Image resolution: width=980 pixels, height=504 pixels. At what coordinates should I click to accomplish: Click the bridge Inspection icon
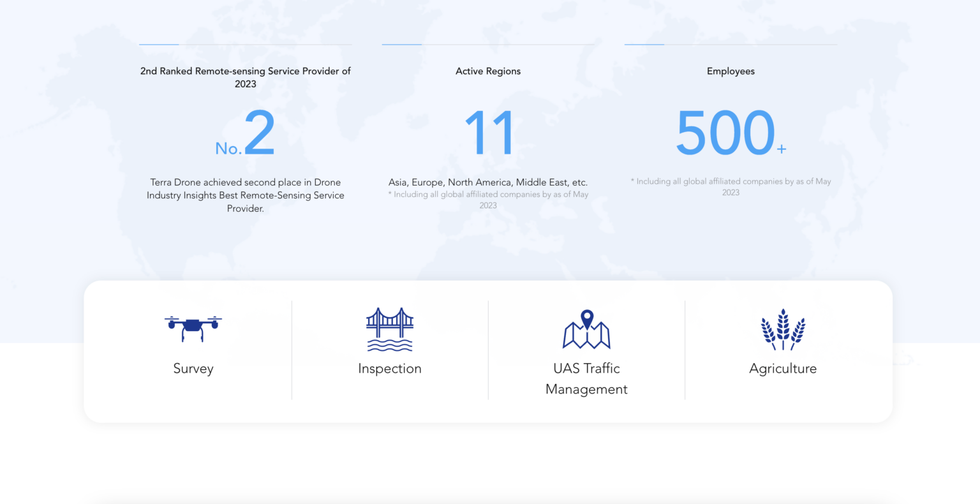click(390, 329)
